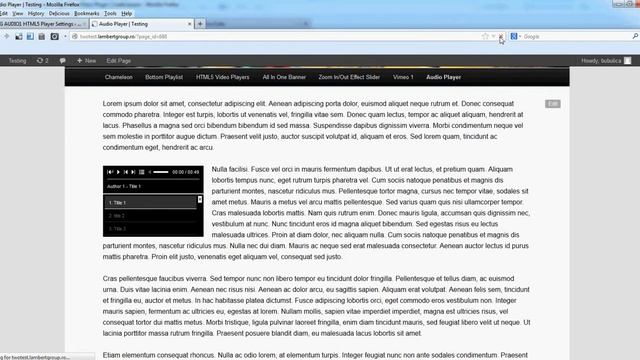This screenshot has height=360, width=640.
Task: Toggle the playlist view in the audio player
Action: (142, 172)
